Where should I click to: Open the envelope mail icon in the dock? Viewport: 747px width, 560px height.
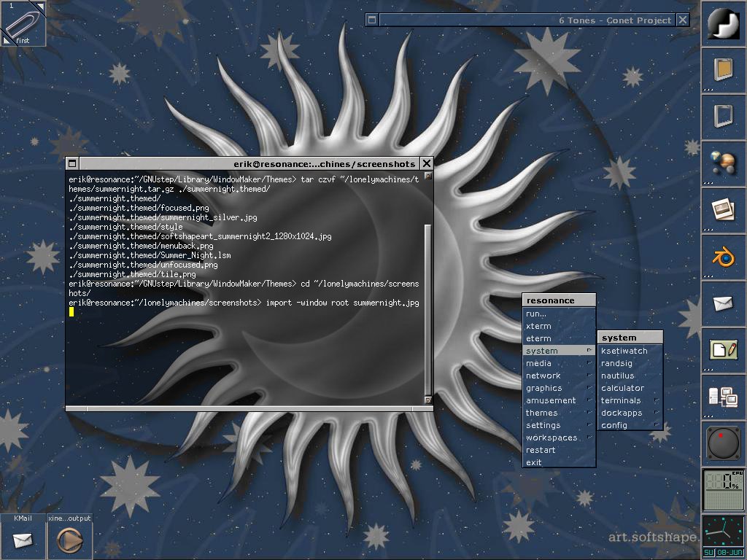pyautogui.click(x=724, y=303)
